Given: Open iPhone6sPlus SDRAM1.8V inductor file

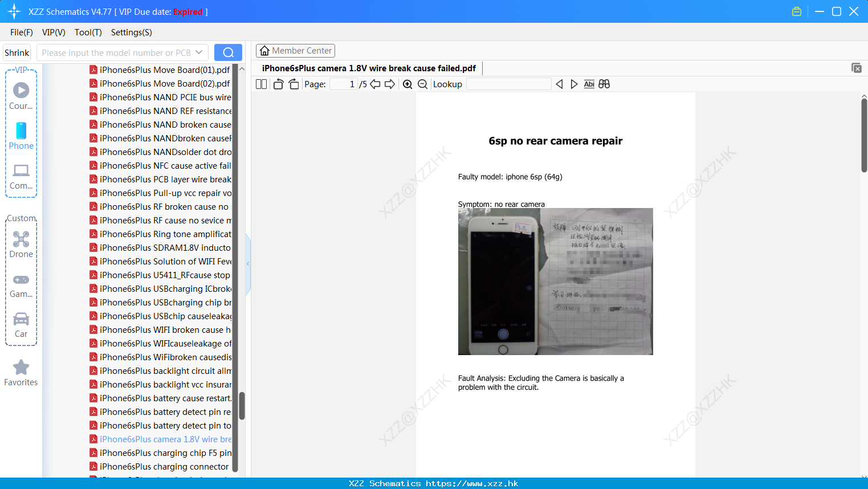Looking at the screenshot, I should pyautogui.click(x=160, y=248).
